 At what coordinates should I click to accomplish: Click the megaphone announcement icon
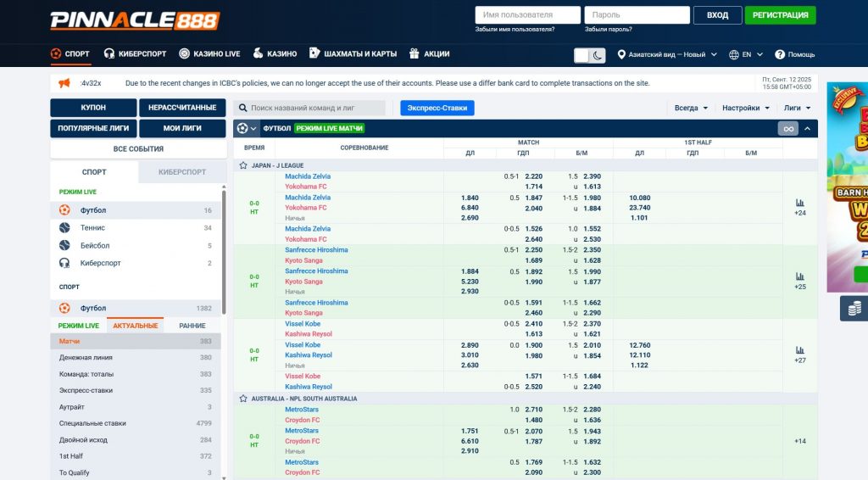[x=64, y=83]
